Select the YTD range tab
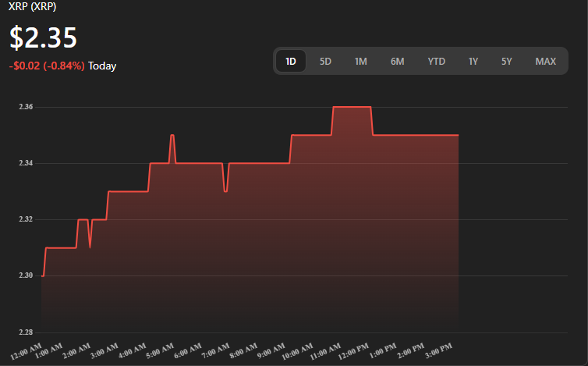Viewport: 588px width, 366px height. tap(436, 61)
